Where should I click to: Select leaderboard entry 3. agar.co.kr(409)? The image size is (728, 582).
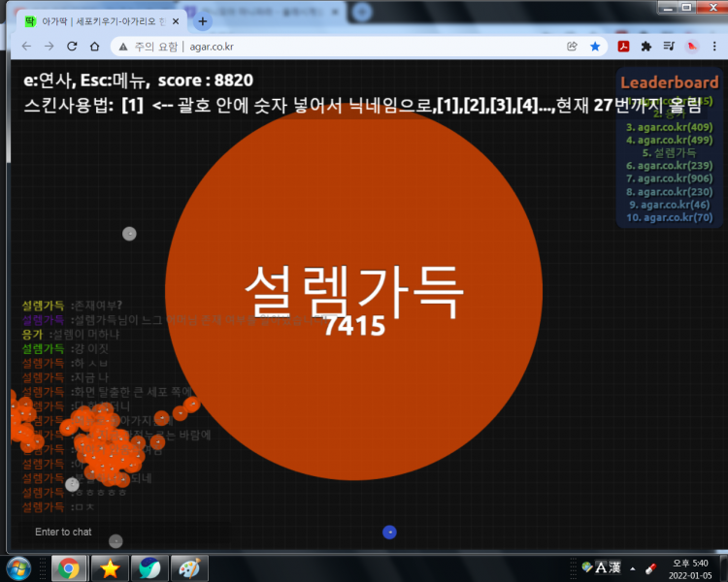669,127
